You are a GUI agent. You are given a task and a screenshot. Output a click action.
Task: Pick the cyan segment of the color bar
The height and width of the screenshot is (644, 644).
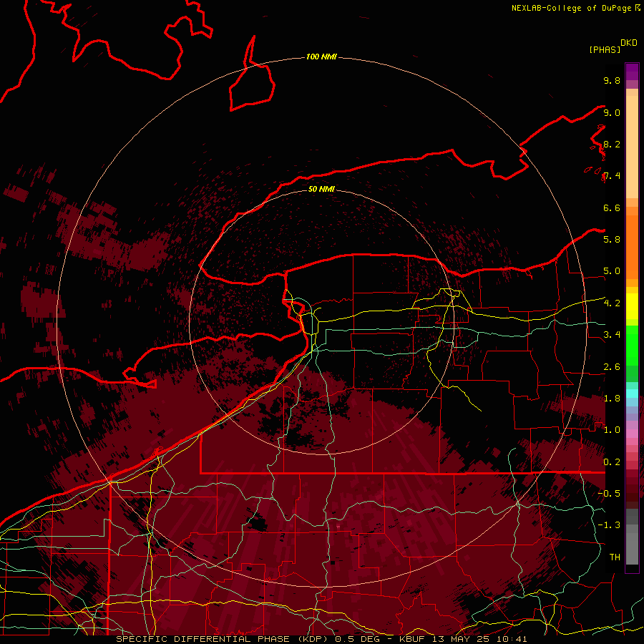point(632,394)
